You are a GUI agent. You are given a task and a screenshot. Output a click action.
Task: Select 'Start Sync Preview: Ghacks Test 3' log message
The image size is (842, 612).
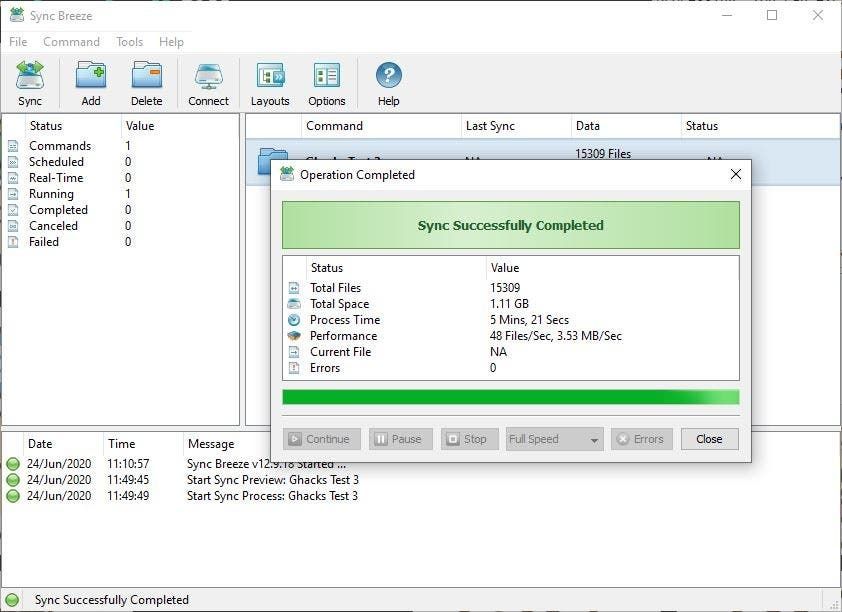pos(273,480)
